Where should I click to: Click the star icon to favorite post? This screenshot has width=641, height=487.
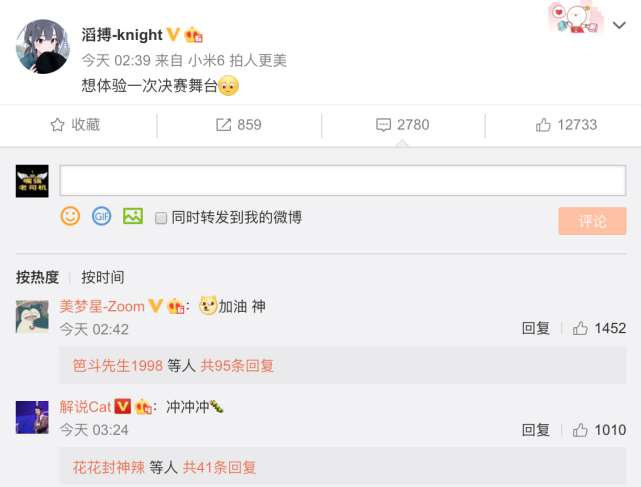pos(58,125)
